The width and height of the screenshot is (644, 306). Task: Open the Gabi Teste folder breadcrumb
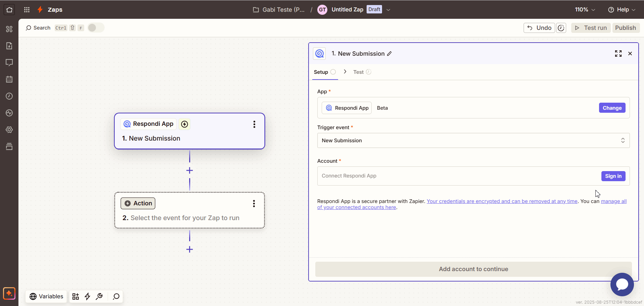[x=279, y=10]
